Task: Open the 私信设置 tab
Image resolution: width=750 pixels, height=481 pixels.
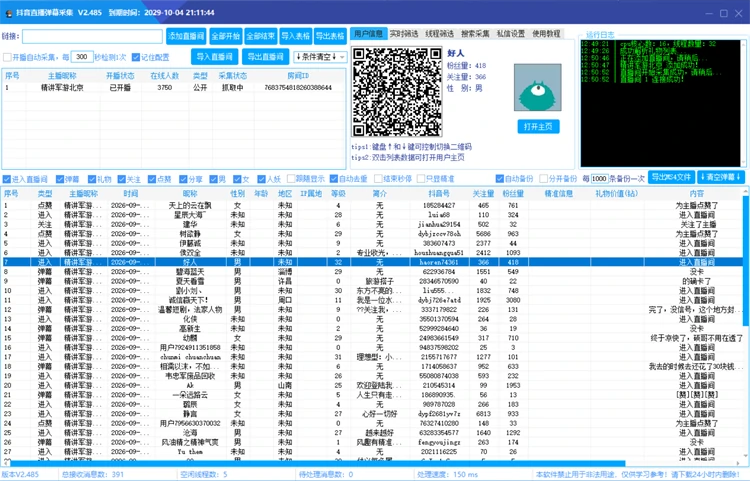Action: [510, 33]
